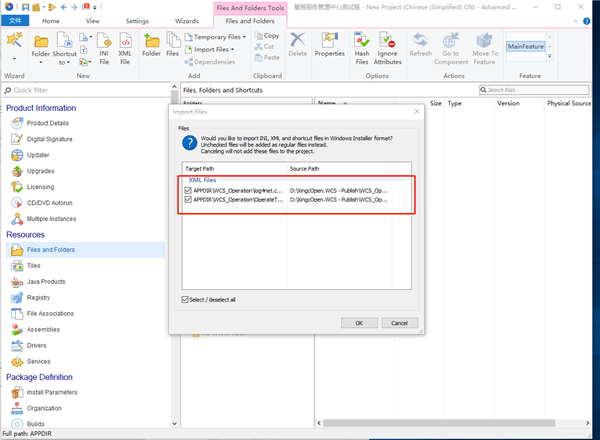The image size is (600, 440).
Task: Click the Ignore Attributes ribbon icon
Action: click(x=386, y=47)
